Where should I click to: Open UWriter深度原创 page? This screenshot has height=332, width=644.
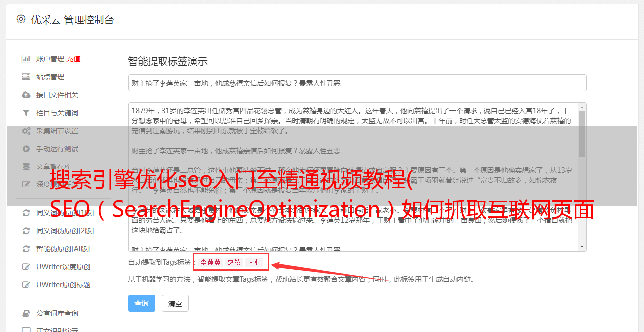click(63, 267)
